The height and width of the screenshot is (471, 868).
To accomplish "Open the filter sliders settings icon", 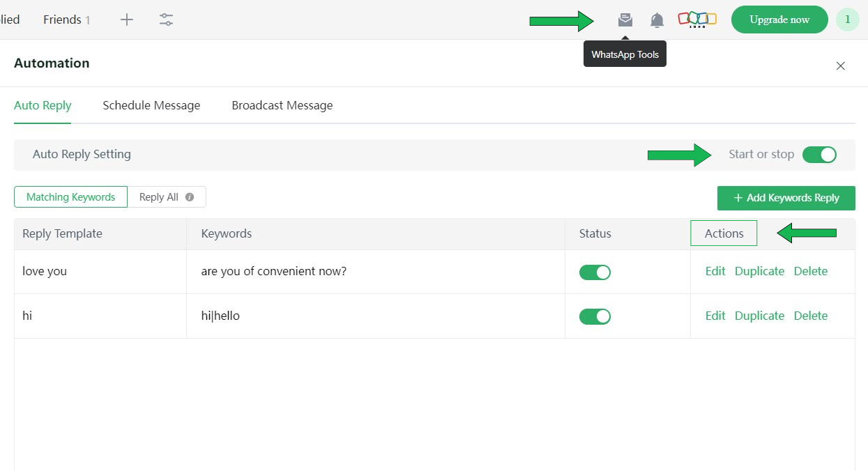I will click(166, 20).
